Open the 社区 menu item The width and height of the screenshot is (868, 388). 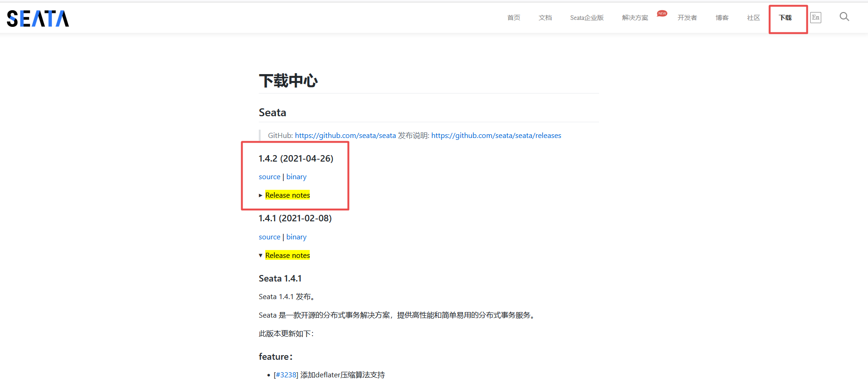[x=754, y=18]
